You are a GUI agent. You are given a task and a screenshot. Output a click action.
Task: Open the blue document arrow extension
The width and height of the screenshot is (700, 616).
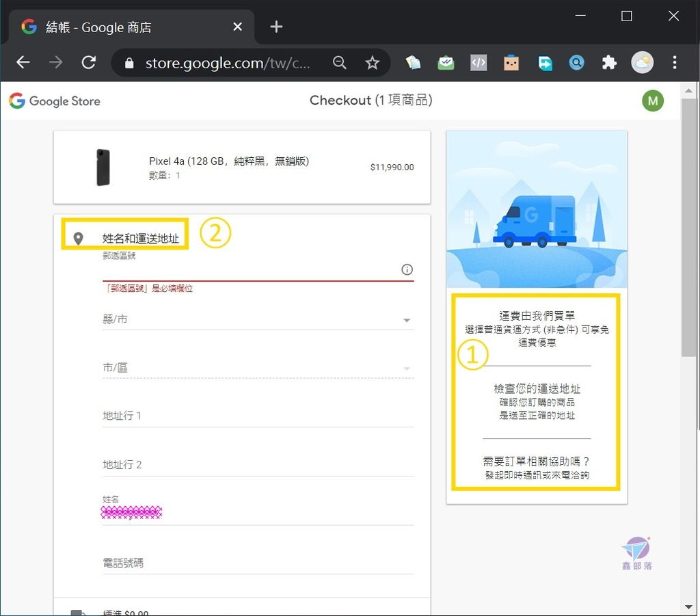click(x=544, y=62)
